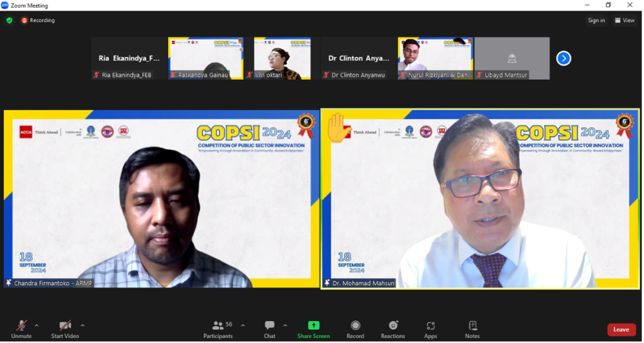Screen dimensions: 644x343
Task: Open the Chat panel
Action: point(269,326)
